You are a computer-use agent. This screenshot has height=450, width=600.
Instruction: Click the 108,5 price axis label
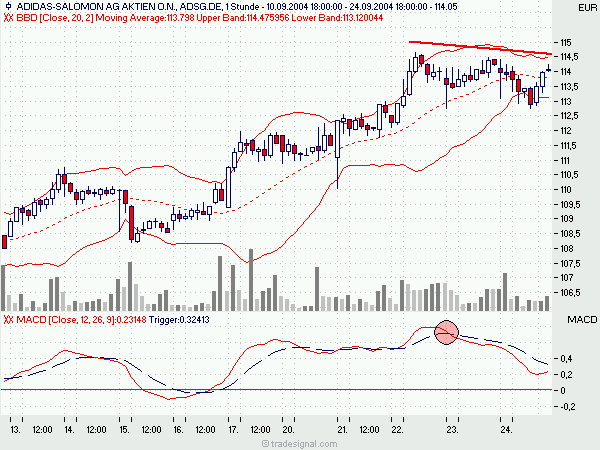point(570,233)
